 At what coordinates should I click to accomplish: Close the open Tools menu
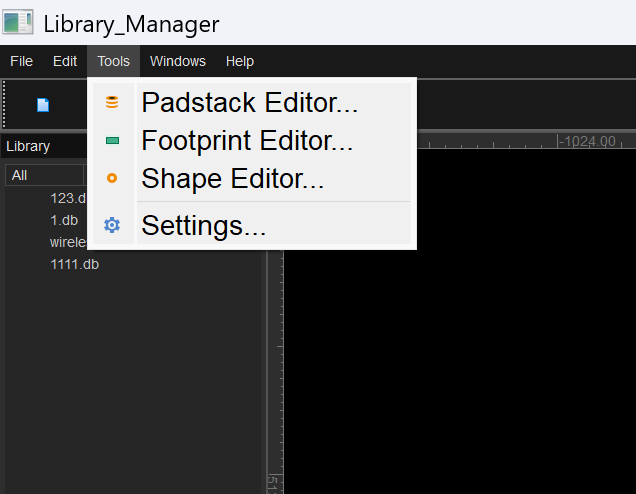113,61
